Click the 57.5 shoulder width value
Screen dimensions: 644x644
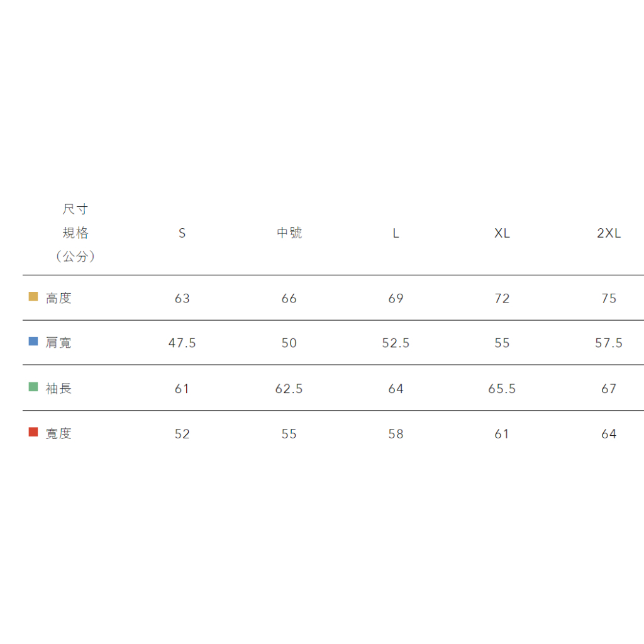point(609,343)
